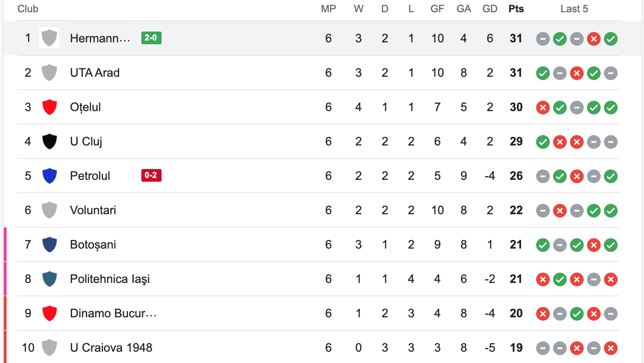Click the GD column header
The height and width of the screenshot is (363, 644).
pos(490,9)
